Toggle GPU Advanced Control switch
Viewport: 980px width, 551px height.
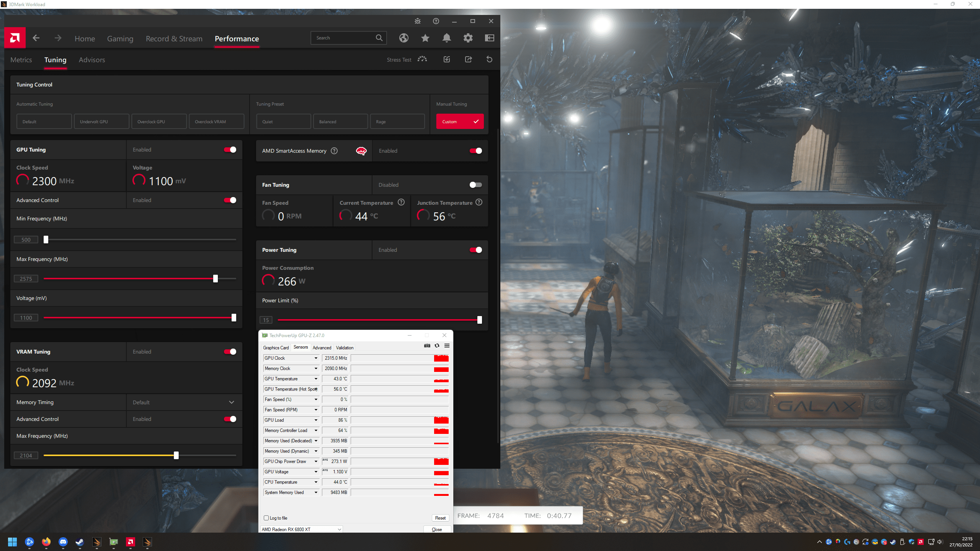(x=230, y=200)
